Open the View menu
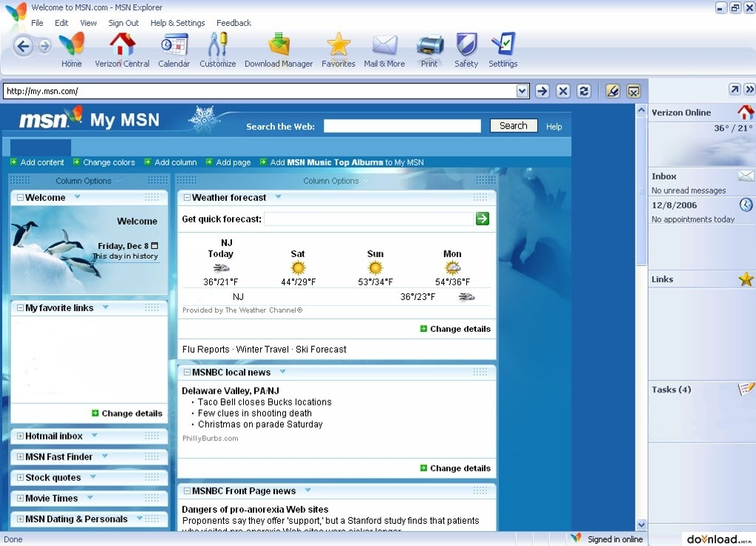Viewport: 756px width, 546px height. pyautogui.click(x=88, y=23)
